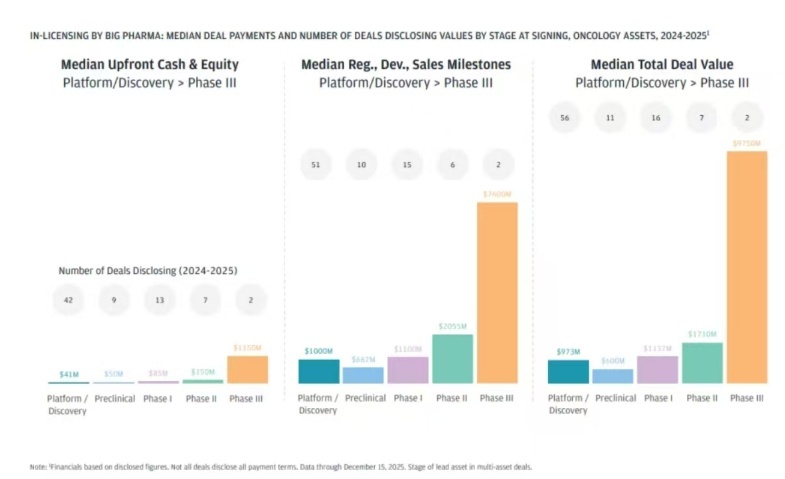This screenshot has height=479, width=785.
Task: Select the deal count badge showing 51
Action: (319, 165)
